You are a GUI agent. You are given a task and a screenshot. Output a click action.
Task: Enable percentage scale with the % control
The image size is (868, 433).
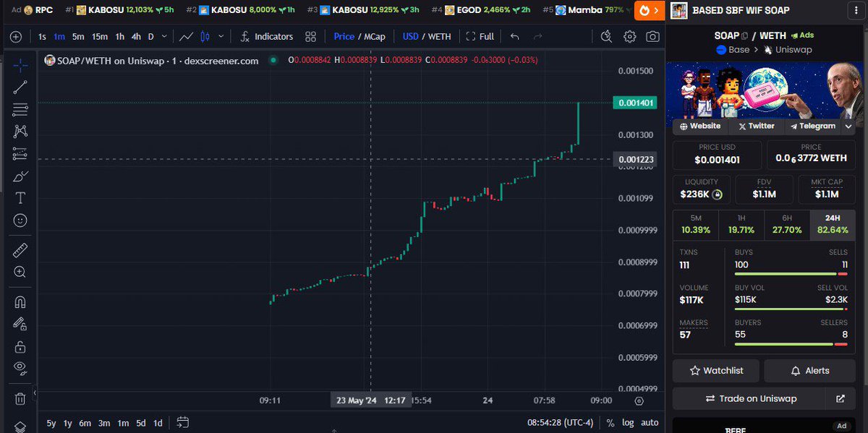(610, 422)
